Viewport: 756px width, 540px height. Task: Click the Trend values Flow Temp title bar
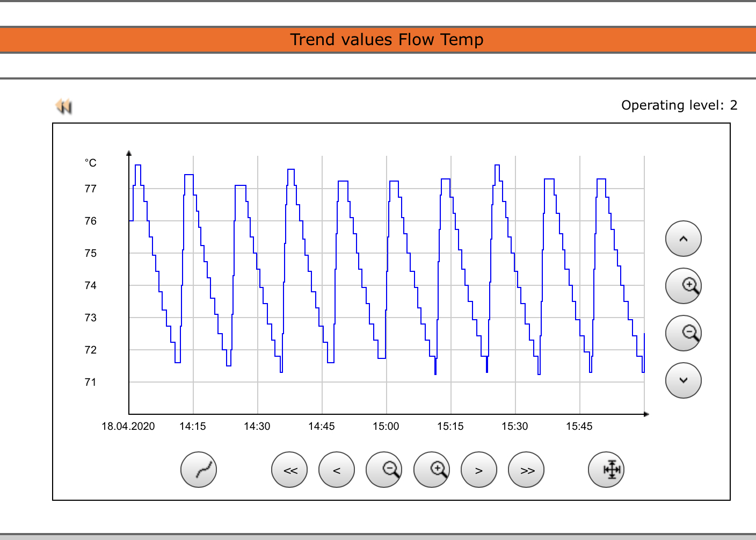pos(387,40)
